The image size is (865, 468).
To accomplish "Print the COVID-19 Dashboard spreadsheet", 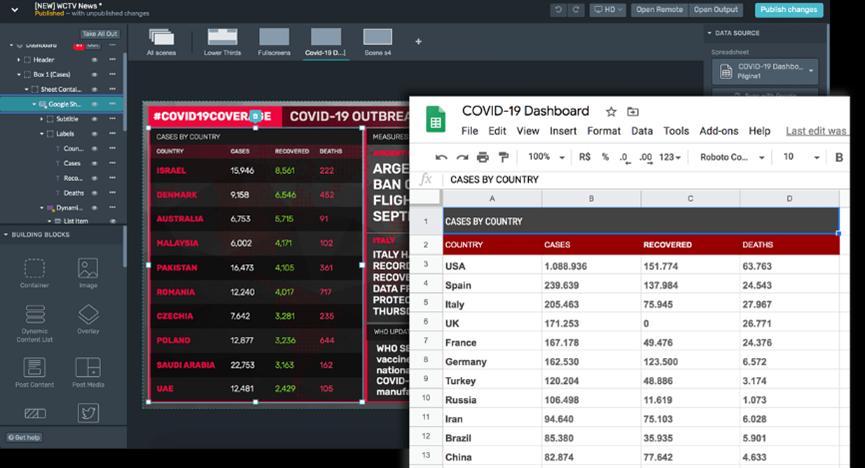I will point(483,157).
